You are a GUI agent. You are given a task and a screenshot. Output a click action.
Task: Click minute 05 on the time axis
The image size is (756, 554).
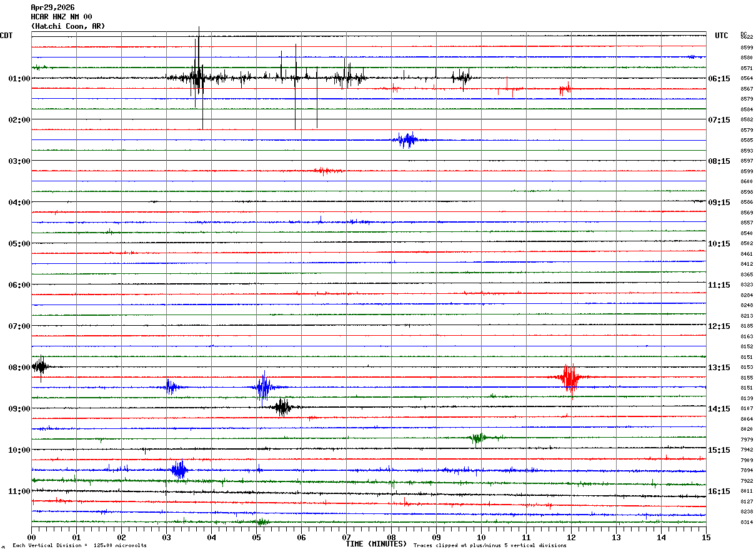point(257,537)
